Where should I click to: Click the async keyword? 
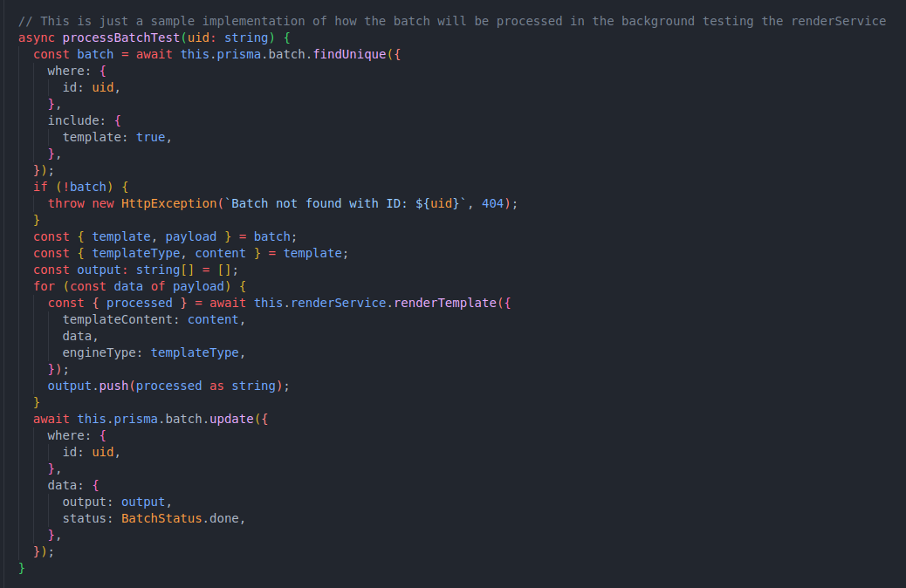(36, 38)
